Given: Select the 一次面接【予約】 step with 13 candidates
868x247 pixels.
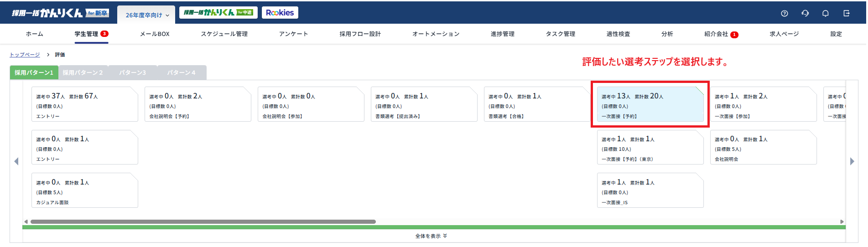Looking at the screenshot, I should coord(650,105).
